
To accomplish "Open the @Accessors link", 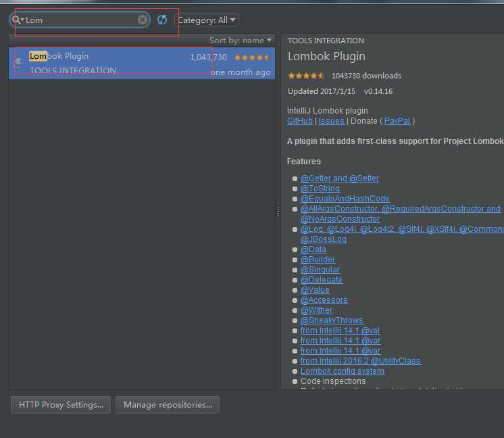I will [x=324, y=300].
